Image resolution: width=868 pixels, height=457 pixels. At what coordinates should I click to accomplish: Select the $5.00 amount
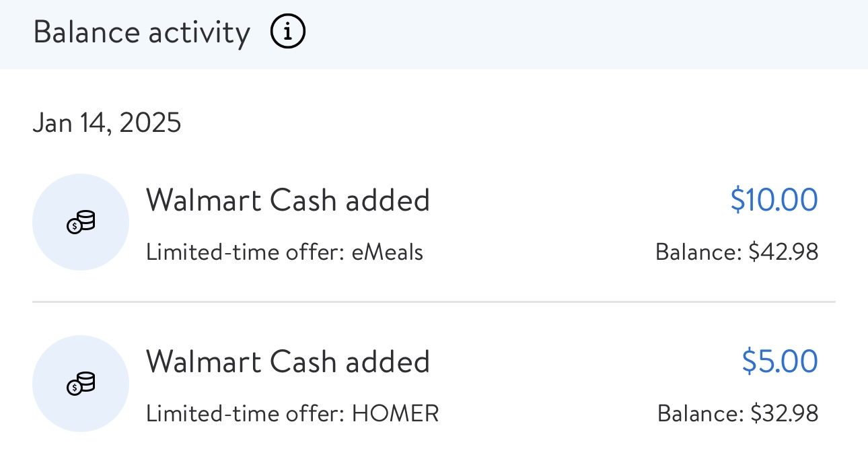coord(780,361)
